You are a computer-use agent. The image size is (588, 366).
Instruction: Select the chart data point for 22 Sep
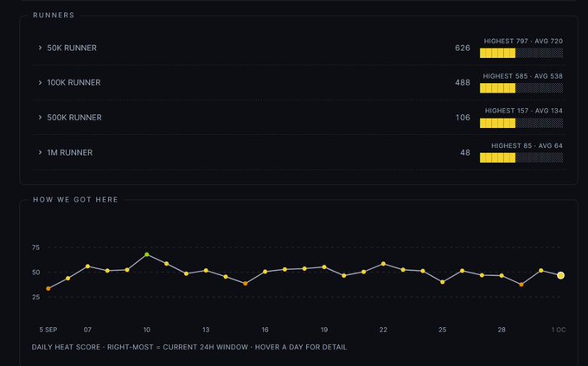tap(383, 264)
